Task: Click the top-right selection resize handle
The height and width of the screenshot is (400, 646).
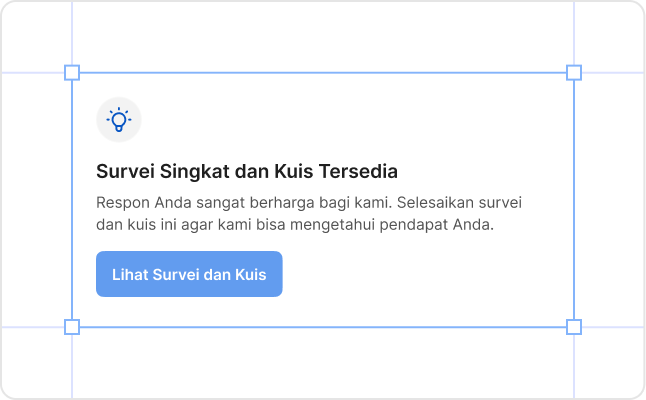Action: (x=574, y=73)
